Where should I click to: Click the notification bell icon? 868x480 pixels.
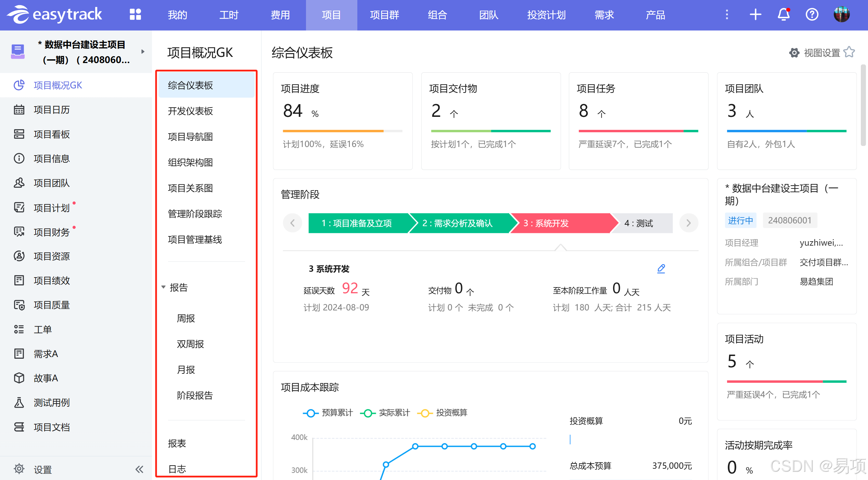[x=783, y=14]
